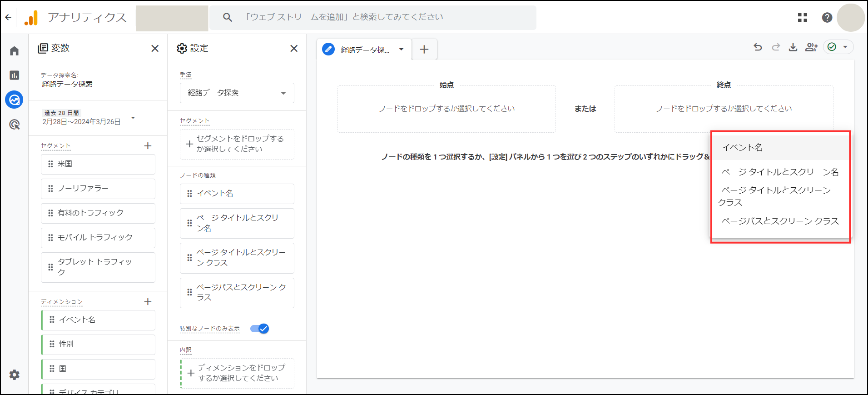The image size is (868, 395).
Task: Click the segment drop area in settings
Action: point(237,144)
